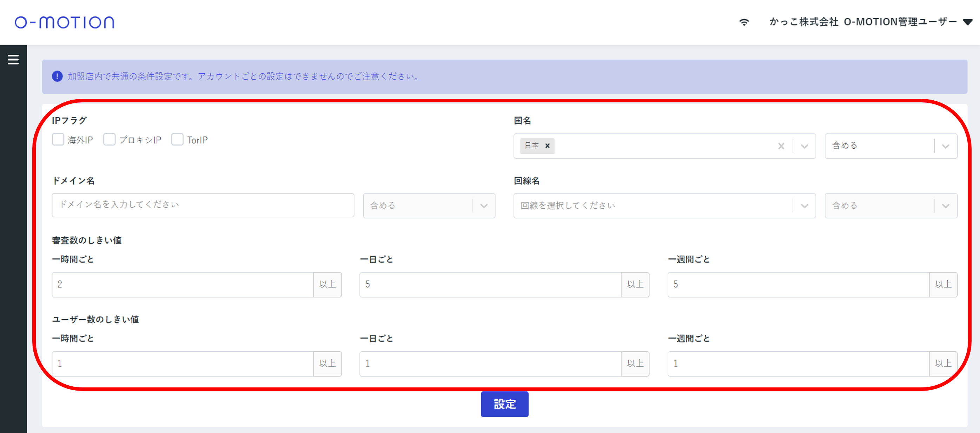Clear all selected countries with X

coord(781,146)
